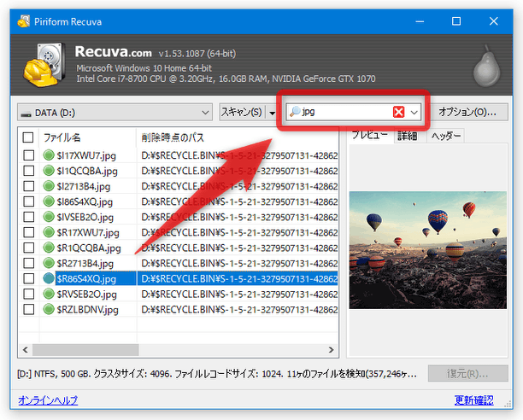Click the status bar NTFS info text
This screenshot has width=523, height=420.
click(217, 374)
